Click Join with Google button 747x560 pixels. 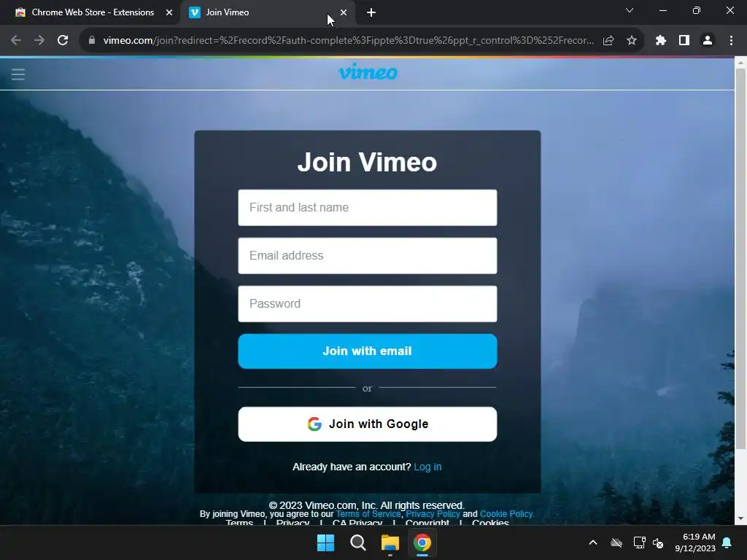pyautogui.click(x=368, y=424)
